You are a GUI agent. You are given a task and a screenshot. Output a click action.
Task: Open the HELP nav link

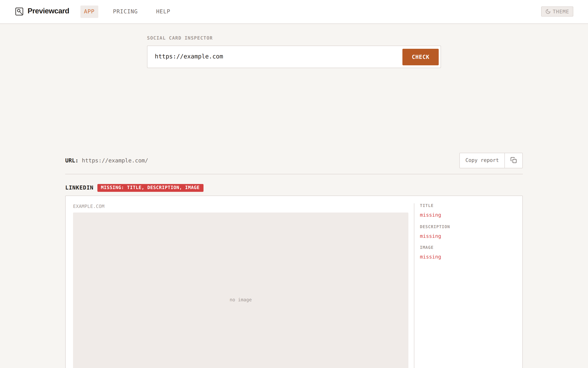pyautogui.click(x=163, y=11)
